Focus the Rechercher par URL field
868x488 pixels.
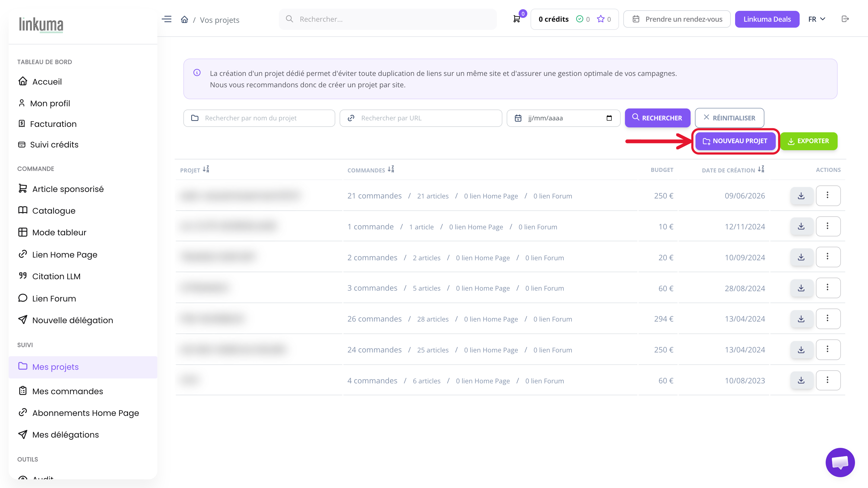click(x=421, y=118)
